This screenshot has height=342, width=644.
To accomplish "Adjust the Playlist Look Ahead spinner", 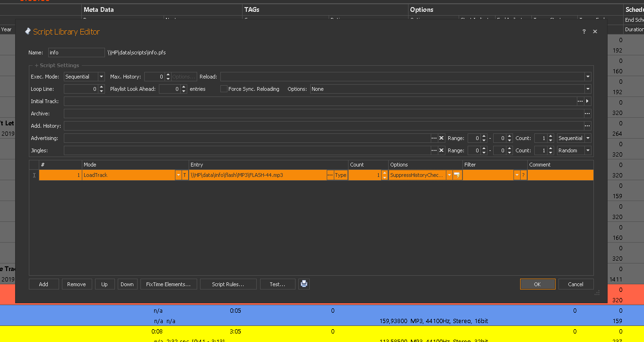I will click(184, 89).
